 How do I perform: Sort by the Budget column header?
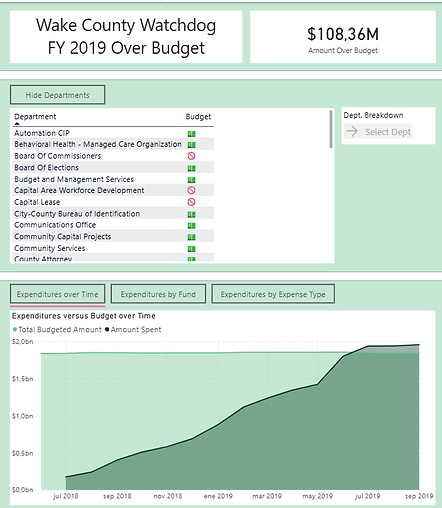coord(198,117)
